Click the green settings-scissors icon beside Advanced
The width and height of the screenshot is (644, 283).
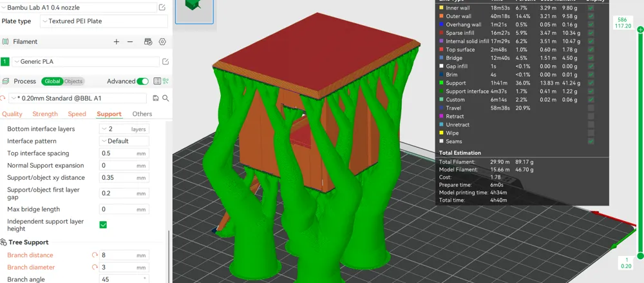(166, 81)
